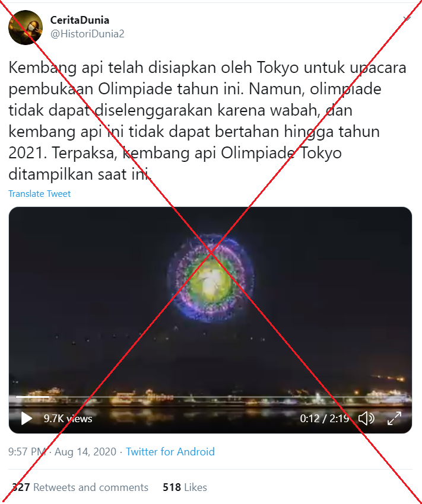Expand the video to fullscreen
This screenshot has height=504, width=422.
click(x=394, y=418)
